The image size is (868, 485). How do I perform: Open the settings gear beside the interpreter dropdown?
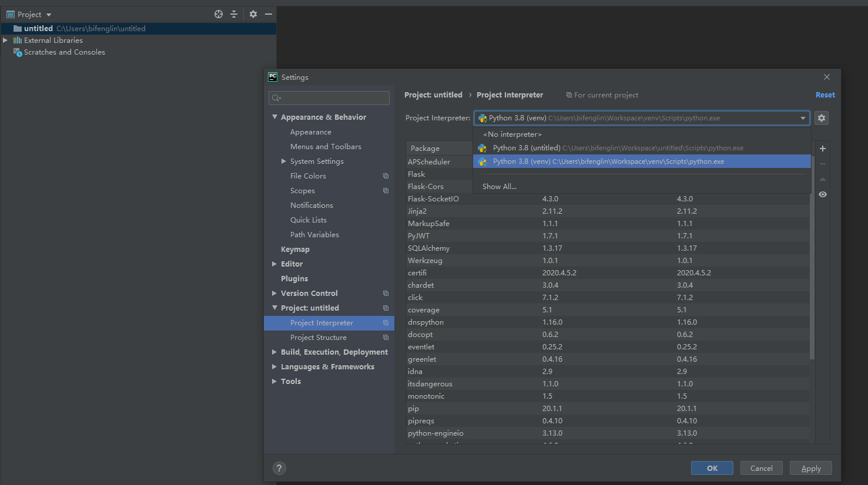click(x=821, y=118)
